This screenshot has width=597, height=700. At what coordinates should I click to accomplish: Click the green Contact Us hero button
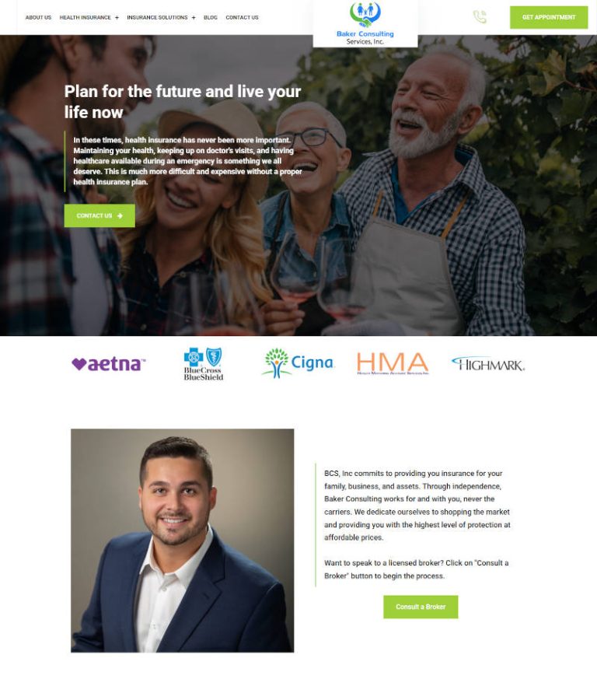[99, 215]
